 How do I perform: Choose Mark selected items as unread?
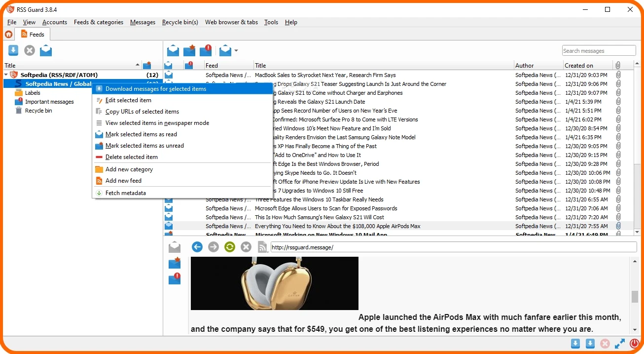[183, 146]
